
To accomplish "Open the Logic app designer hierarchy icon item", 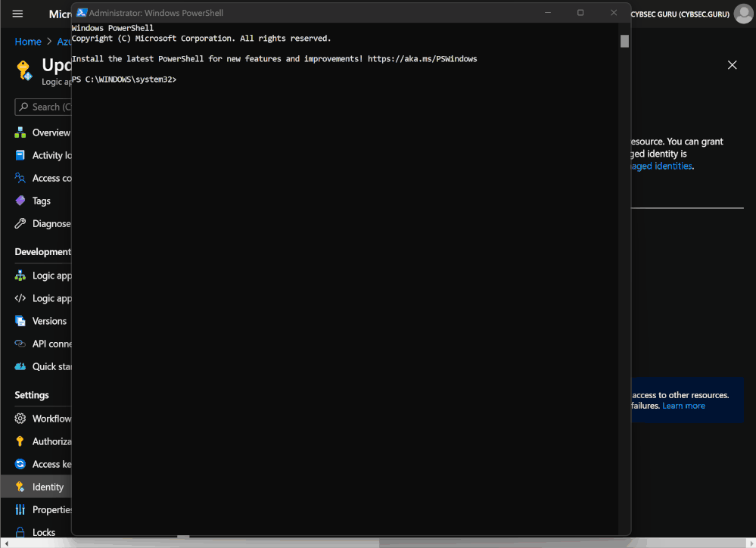I will [42, 276].
